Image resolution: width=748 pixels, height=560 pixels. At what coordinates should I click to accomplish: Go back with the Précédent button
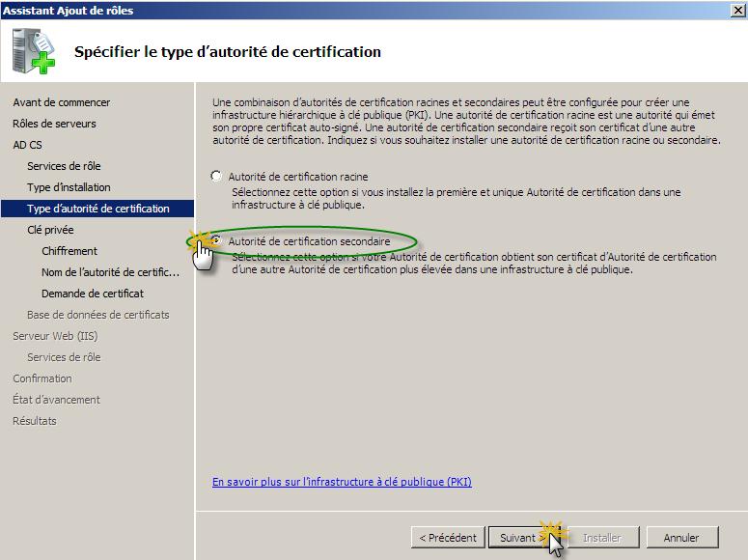click(x=448, y=538)
